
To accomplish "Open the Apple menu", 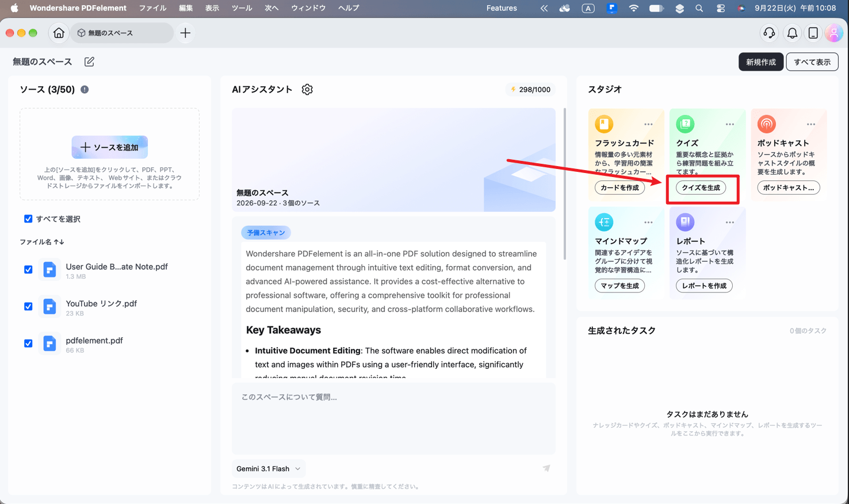I will (x=14, y=8).
